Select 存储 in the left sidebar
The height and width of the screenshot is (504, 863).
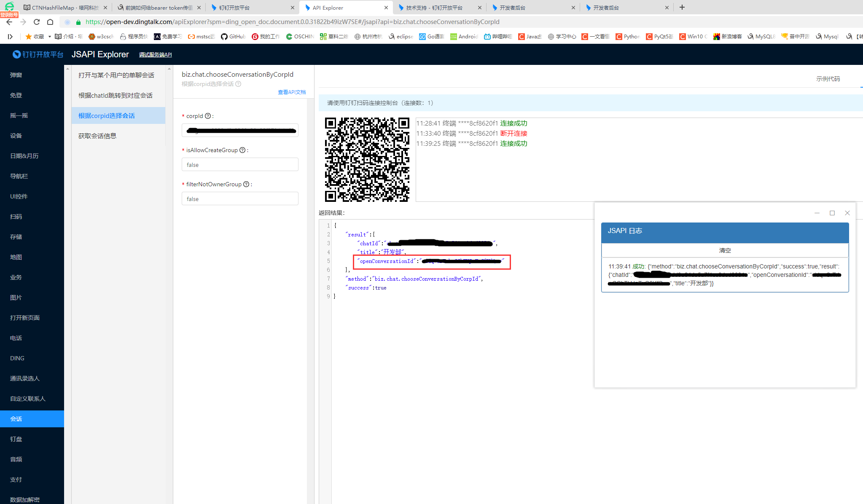[32, 237]
